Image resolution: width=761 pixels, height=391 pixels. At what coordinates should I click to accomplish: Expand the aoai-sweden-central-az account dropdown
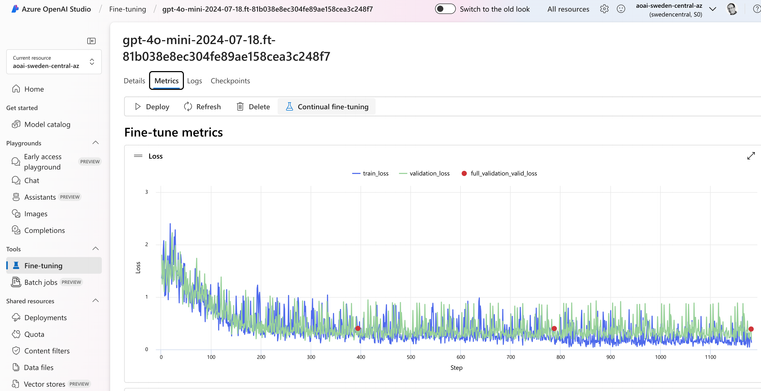pos(712,9)
